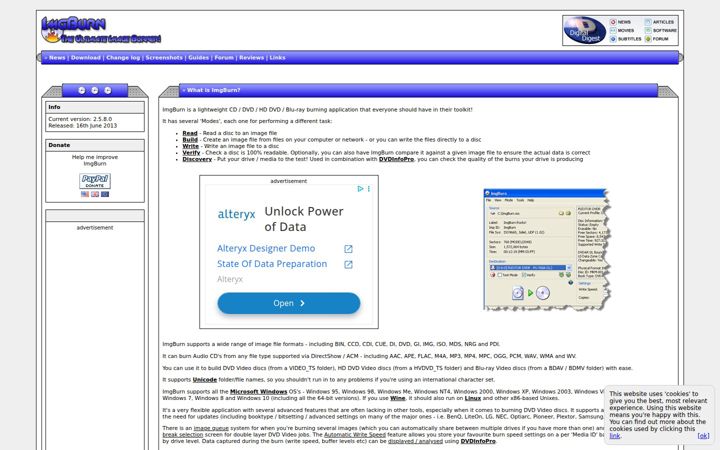This screenshot has width=720, height=450.
Task: Open the News page from navigation bar
Action: (57, 58)
